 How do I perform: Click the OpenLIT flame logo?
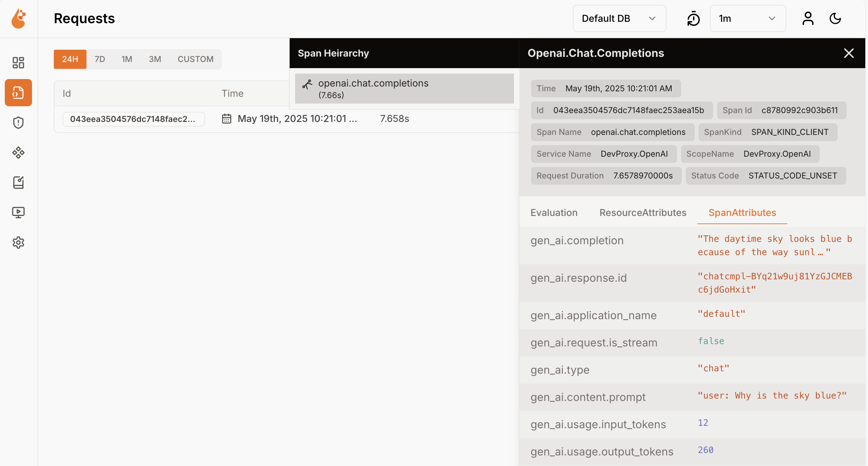18,18
